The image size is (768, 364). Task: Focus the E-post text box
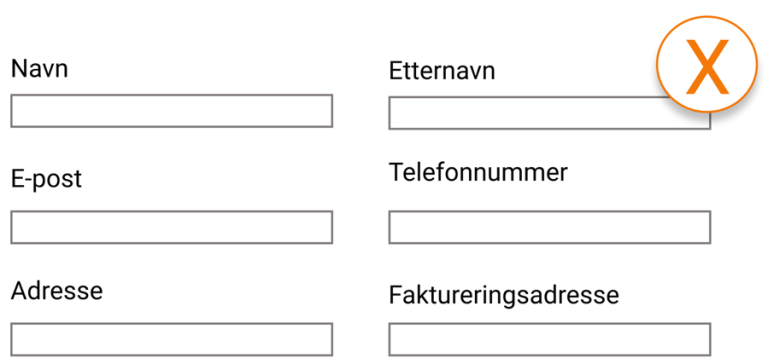click(x=171, y=227)
